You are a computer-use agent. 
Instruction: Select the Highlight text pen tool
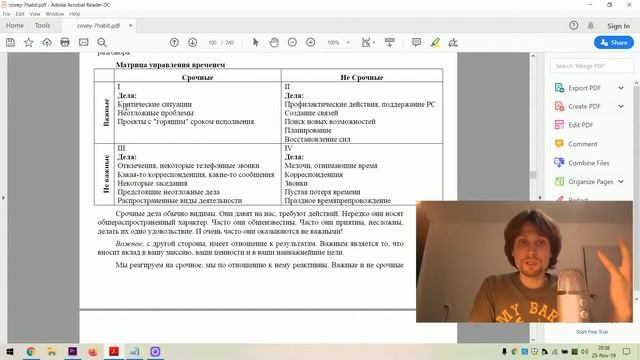coord(435,42)
